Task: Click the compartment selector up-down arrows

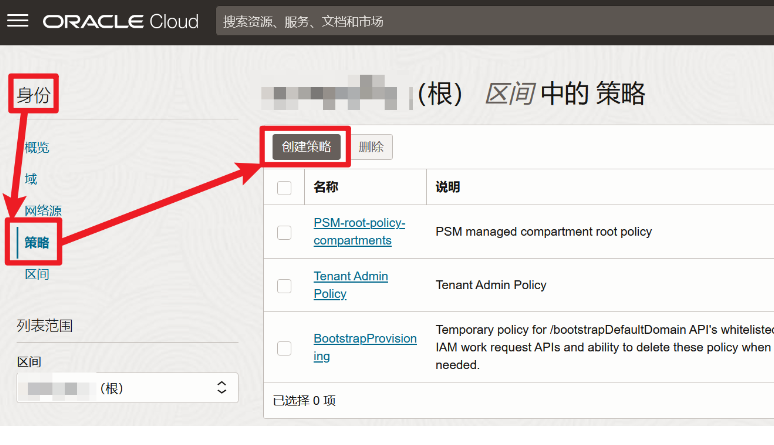Action: [x=222, y=388]
